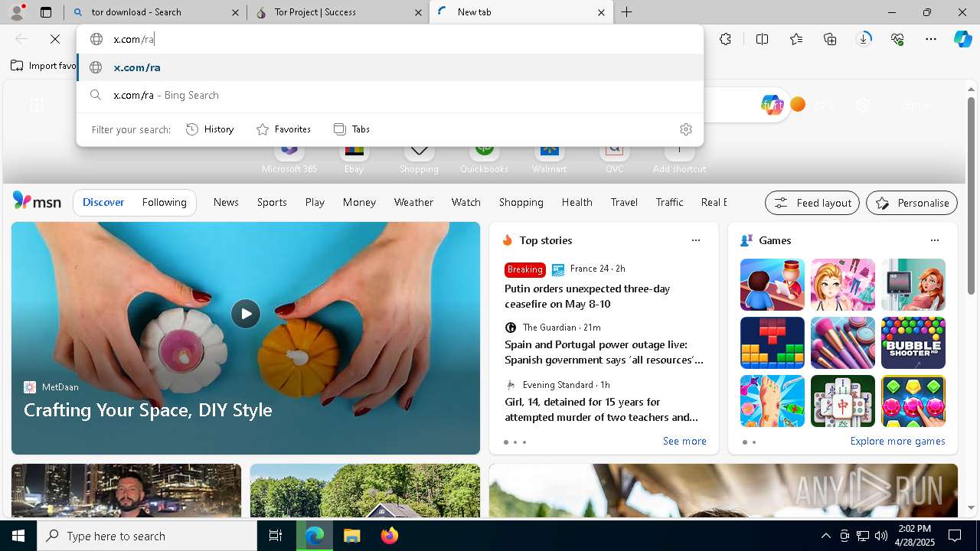Close the New tab tab

click(601, 12)
